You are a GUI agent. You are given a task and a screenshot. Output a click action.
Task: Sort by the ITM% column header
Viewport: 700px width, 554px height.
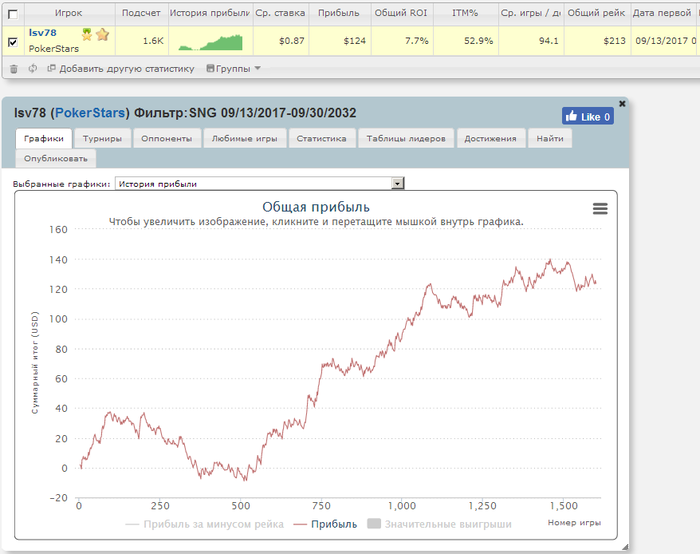pyautogui.click(x=465, y=13)
